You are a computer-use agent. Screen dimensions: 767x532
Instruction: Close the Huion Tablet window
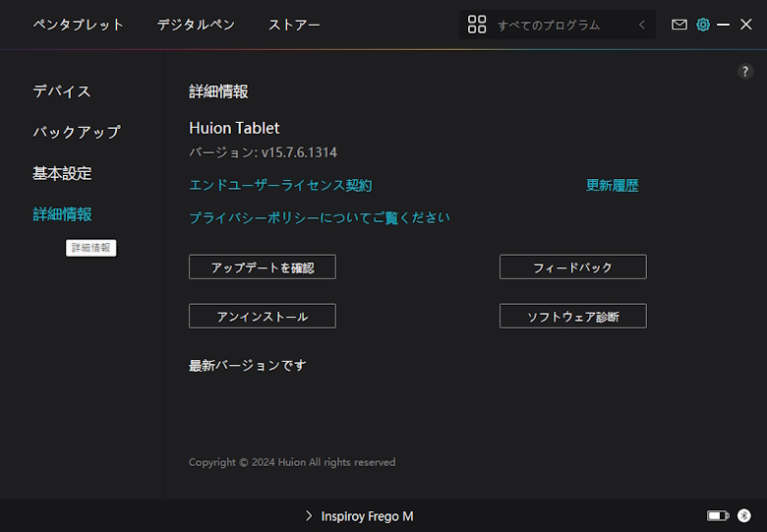[746, 25]
